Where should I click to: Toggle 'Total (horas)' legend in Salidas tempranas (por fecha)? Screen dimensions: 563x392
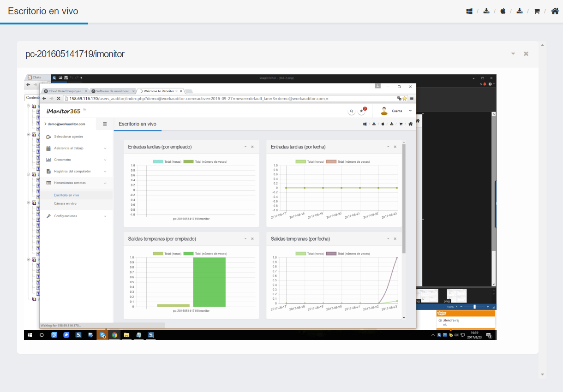pyautogui.click(x=310, y=254)
